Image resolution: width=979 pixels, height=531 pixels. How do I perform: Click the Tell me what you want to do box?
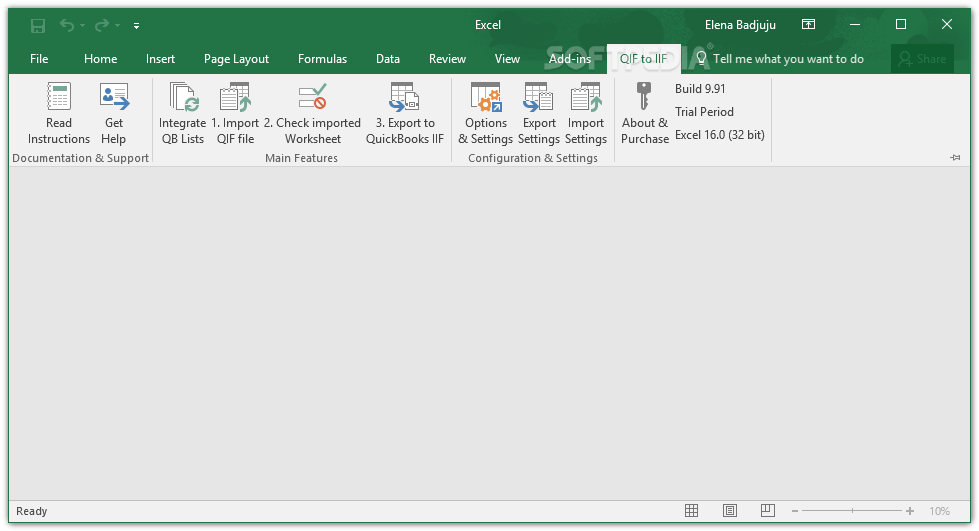780,59
